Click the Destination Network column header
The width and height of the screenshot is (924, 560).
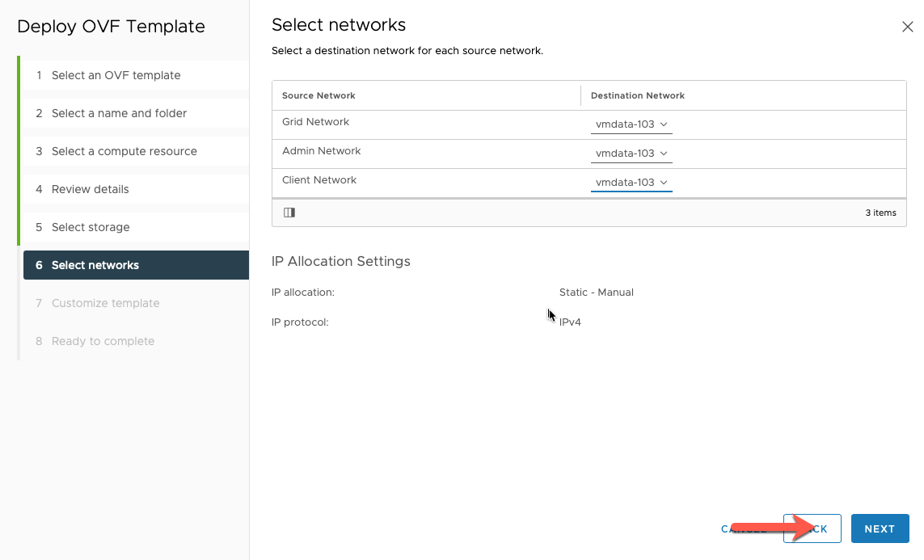tap(638, 95)
